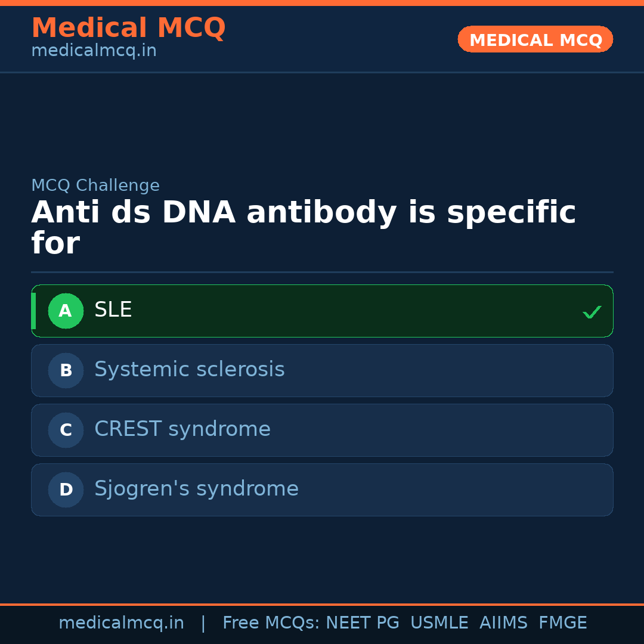This screenshot has width=644, height=644.
Task: Select the SLE answer text
Action: (113, 310)
